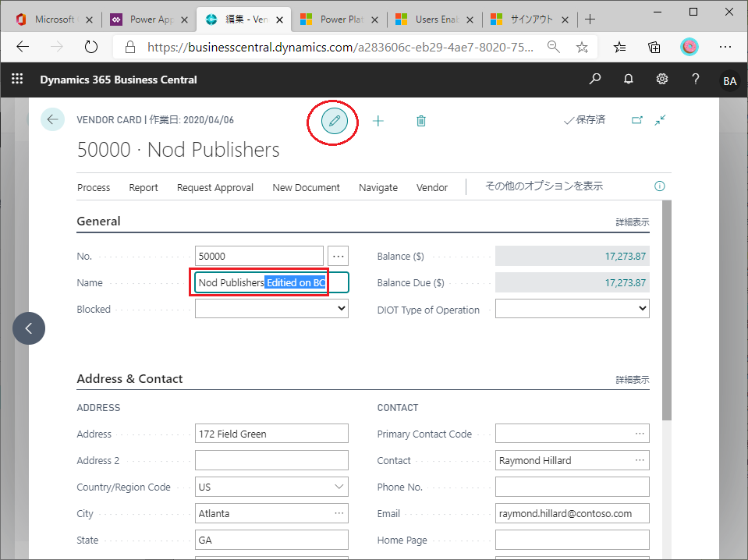Click the page vertical scrollbar
The width and height of the screenshot is (748, 560).
coord(667,310)
